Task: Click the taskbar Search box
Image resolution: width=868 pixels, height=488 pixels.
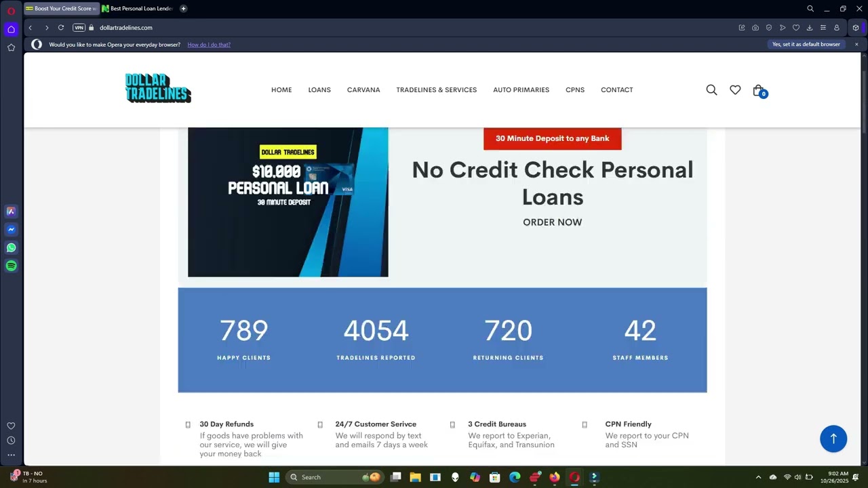Action: point(335,477)
